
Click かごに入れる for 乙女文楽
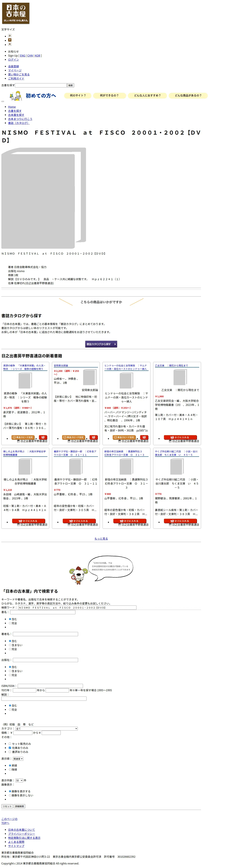(x=180, y=437)
